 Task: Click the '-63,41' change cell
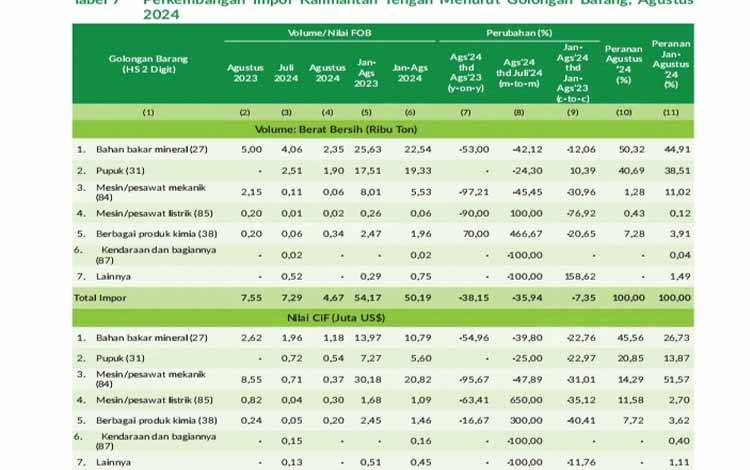(474, 400)
